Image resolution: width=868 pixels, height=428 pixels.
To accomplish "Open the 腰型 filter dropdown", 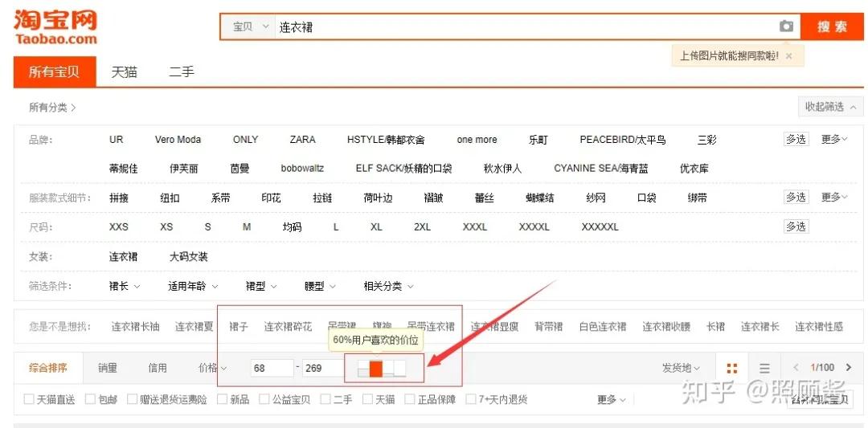I will point(320,287).
